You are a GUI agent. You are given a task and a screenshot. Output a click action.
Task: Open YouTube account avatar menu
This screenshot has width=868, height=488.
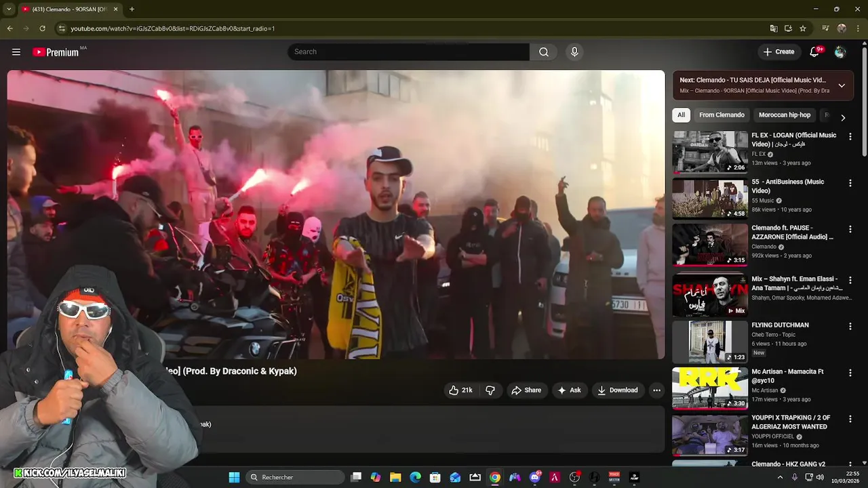coord(840,52)
